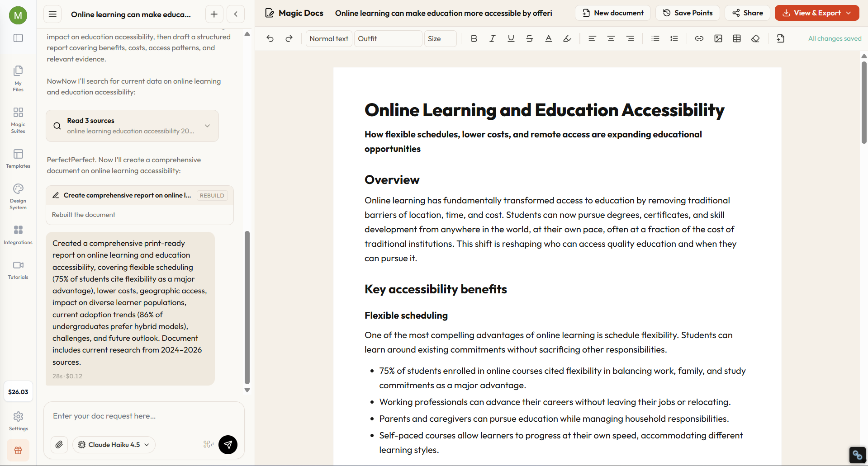
Task: Collapse chat panel with left chevron
Action: (236, 14)
